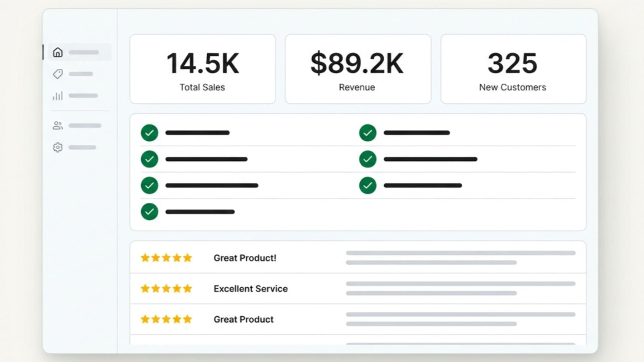Click the stars on the third Great Product review
Screen dimensions: 644x362
click(166, 319)
